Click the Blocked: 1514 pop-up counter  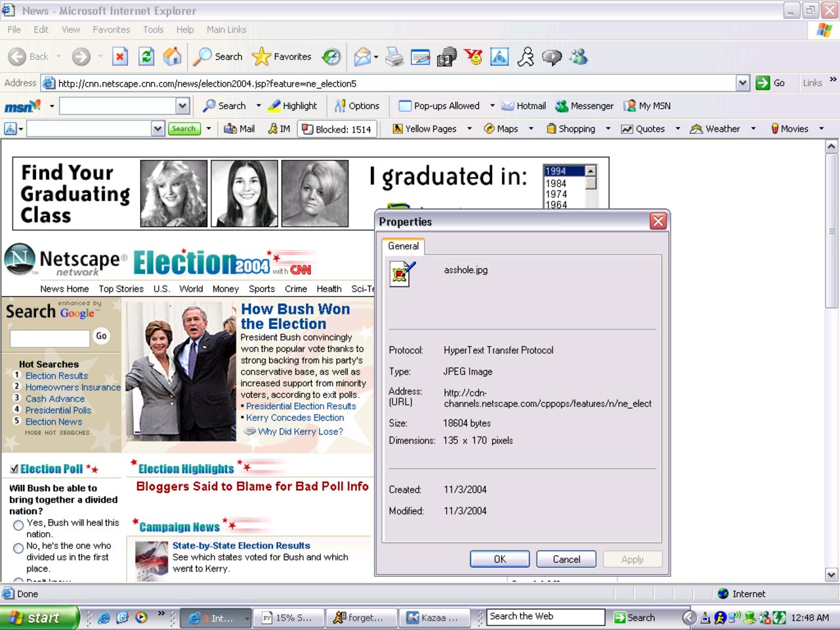click(x=337, y=129)
